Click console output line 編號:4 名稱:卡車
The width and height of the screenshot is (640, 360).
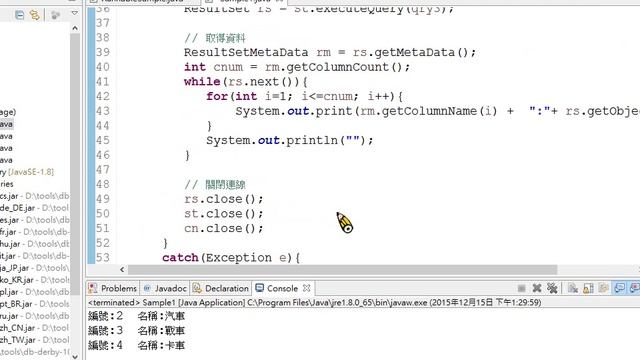point(136,345)
